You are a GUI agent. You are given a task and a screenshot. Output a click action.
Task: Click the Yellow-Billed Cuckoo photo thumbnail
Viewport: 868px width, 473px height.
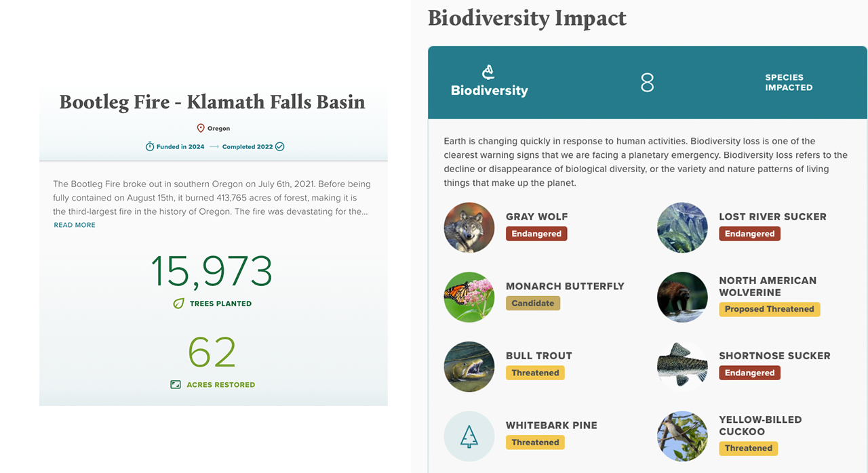[x=682, y=436]
